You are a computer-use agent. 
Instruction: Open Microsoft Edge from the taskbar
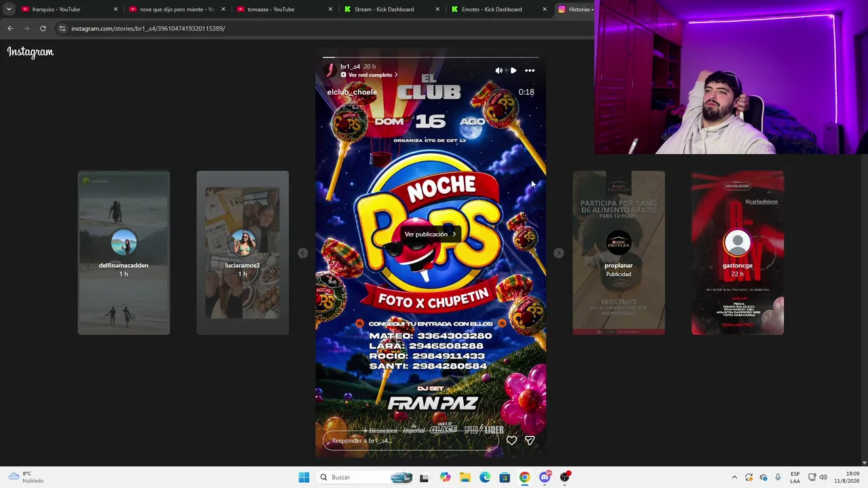pos(485,477)
